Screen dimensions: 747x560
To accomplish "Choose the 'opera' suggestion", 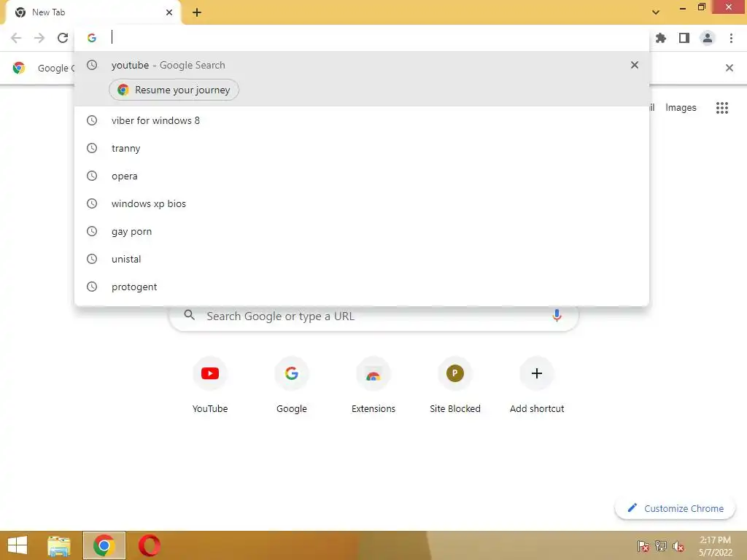I will pyautogui.click(x=362, y=176).
